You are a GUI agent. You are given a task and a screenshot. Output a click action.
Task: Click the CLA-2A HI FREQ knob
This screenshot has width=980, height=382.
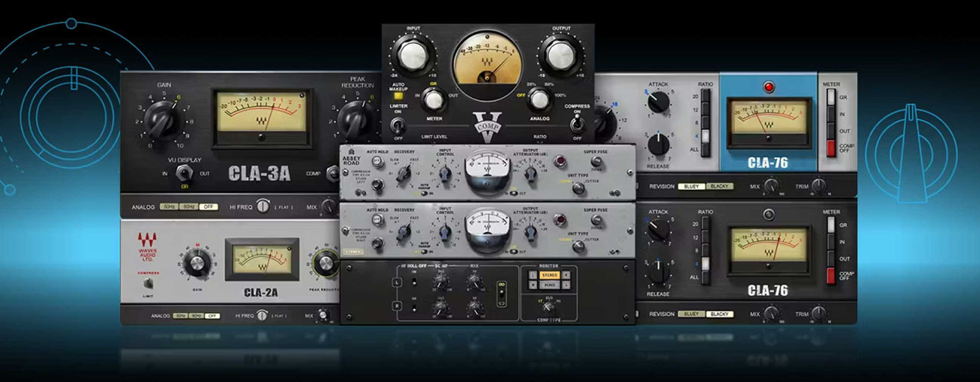[263, 316]
